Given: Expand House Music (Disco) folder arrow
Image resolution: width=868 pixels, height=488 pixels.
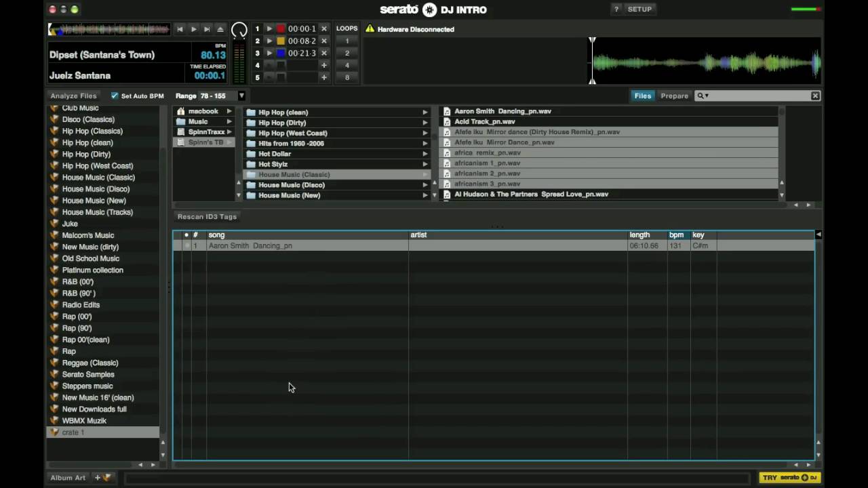Looking at the screenshot, I should [x=425, y=185].
